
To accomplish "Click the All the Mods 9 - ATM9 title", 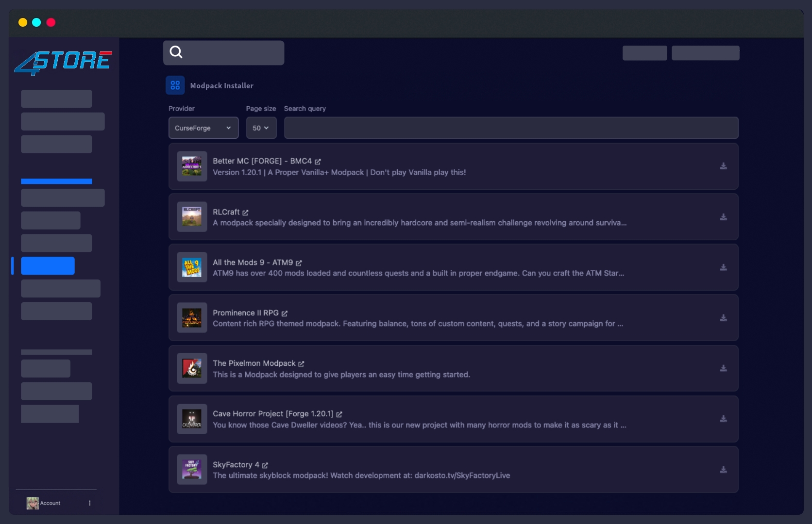I will tap(253, 262).
